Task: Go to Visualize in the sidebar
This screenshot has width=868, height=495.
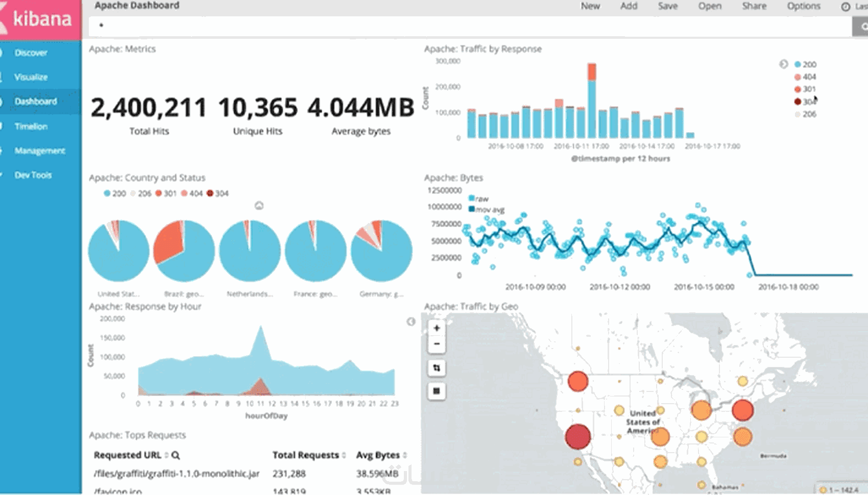Action: coord(31,77)
